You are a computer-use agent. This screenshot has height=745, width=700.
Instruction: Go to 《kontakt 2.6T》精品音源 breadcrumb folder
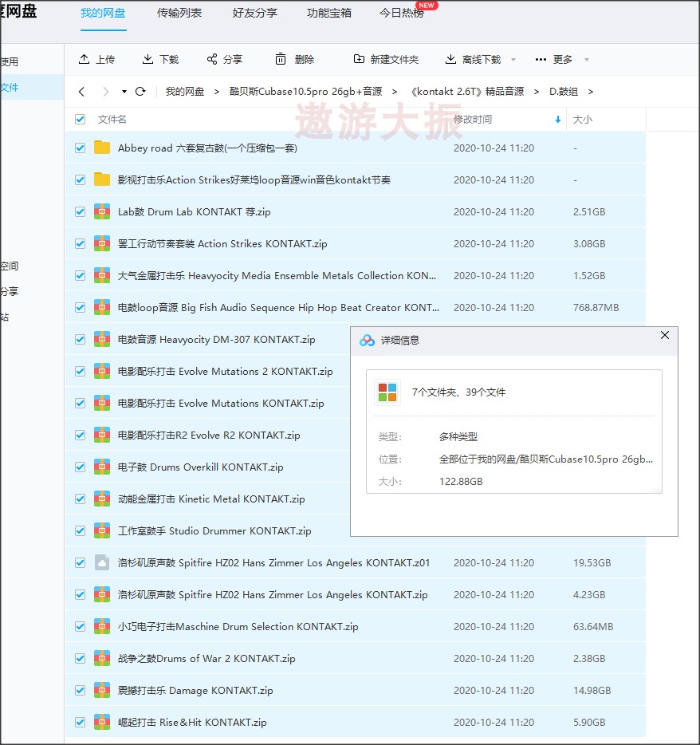click(467, 91)
